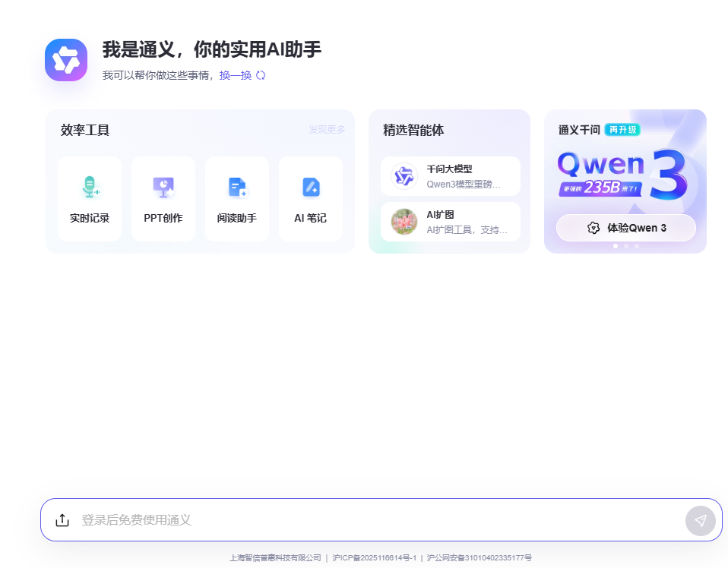
Task: Select the third carousel dot on banner
Action: pos(637,246)
